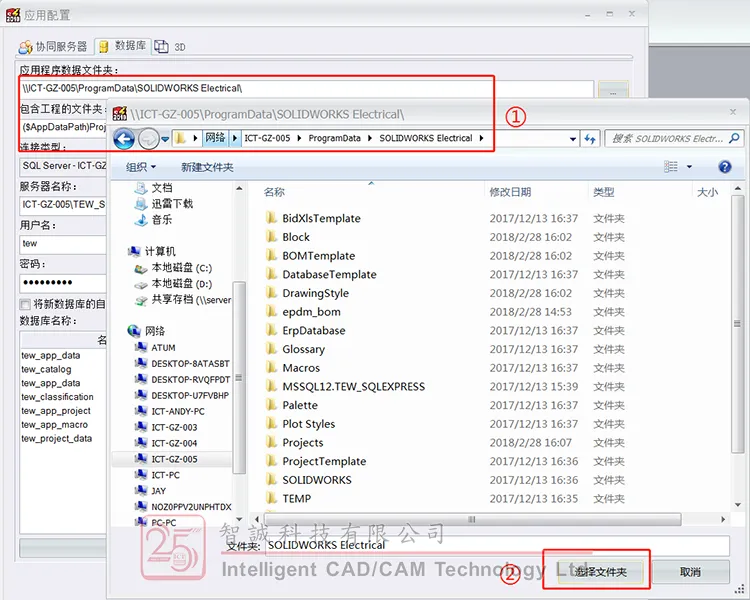Click the change view icon

[671, 167]
